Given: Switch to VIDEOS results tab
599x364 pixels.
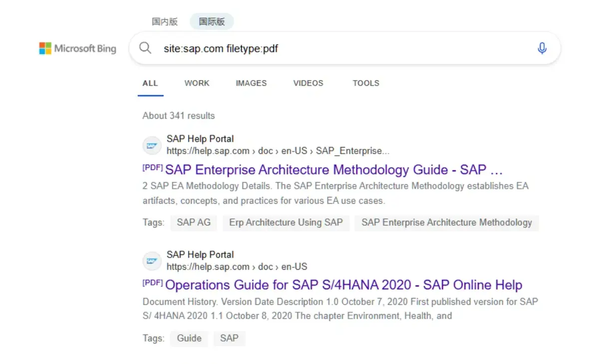Looking at the screenshot, I should (308, 83).
